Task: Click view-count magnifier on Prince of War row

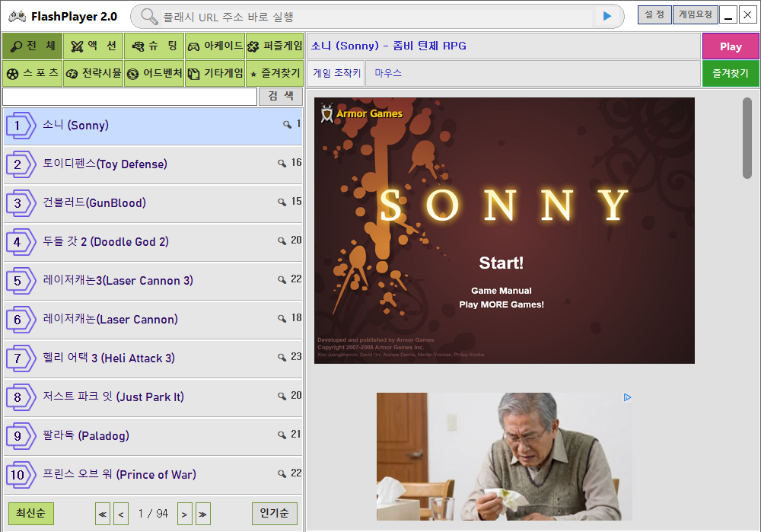Action: [x=282, y=474]
